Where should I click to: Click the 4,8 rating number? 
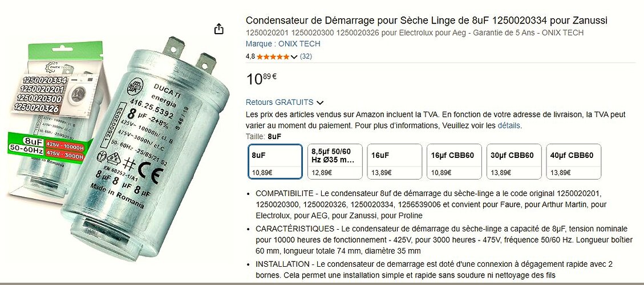(x=250, y=56)
